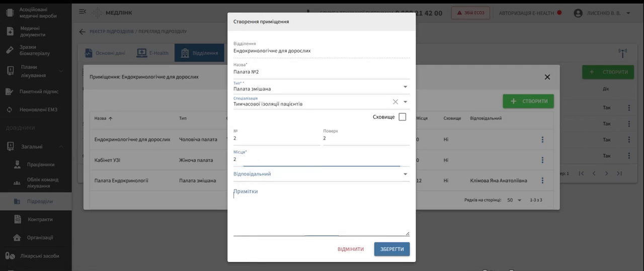Viewport: 644px width, 271px height.
Task: Switch to the Основні дані tab
Action: 105,53
